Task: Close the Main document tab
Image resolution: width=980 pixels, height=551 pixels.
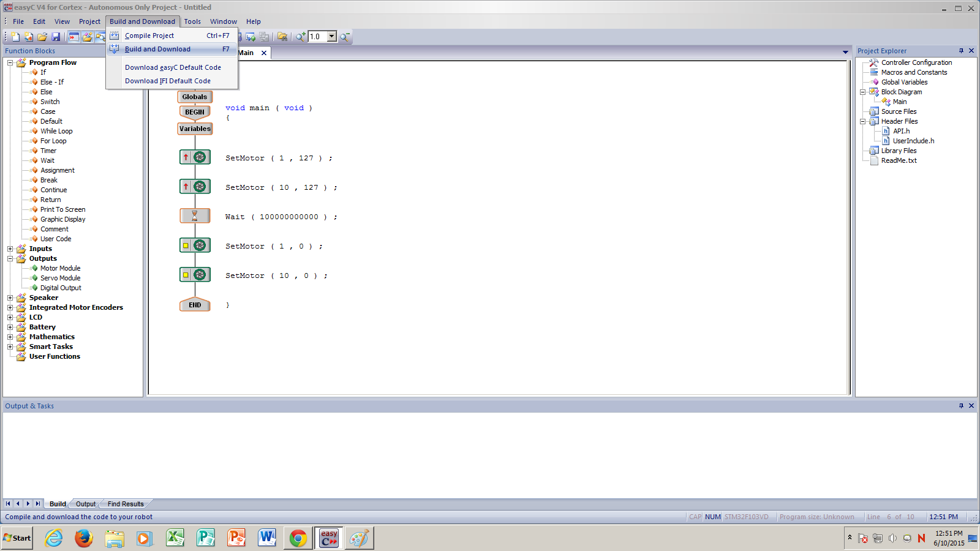Action: coord(264,53)
